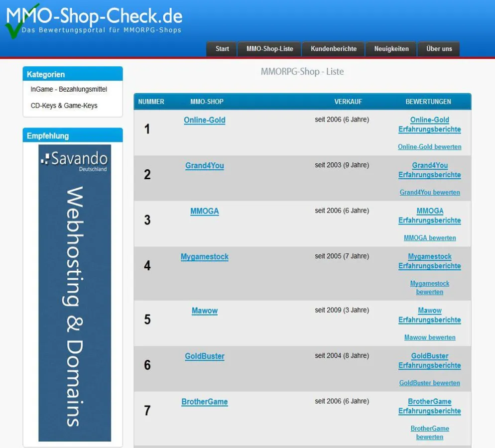Open the Mygamestock shop page
495x448 pixels.
[x=204, y=256]
